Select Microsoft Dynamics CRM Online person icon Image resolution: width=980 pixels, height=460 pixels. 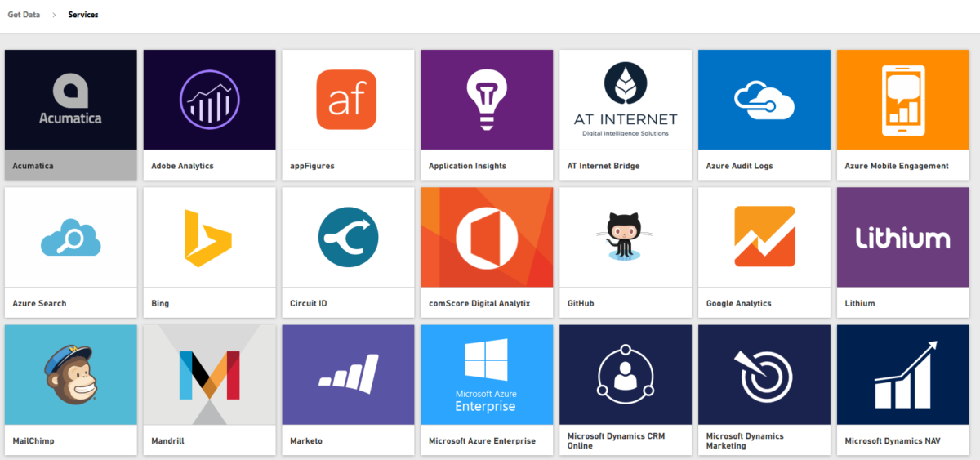(626, 374)
